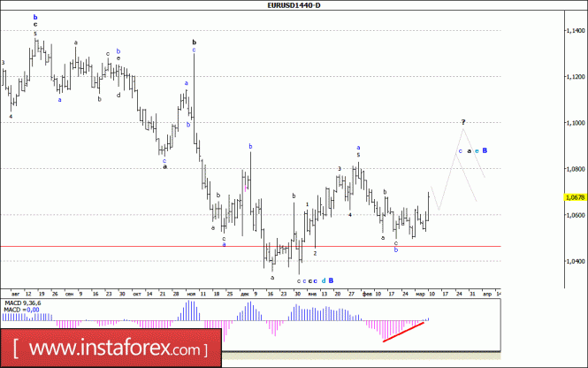Click the 'MACD =0,00' value label
The width and height of the screenshot is (588, 368).
click(x=21, y=310)
